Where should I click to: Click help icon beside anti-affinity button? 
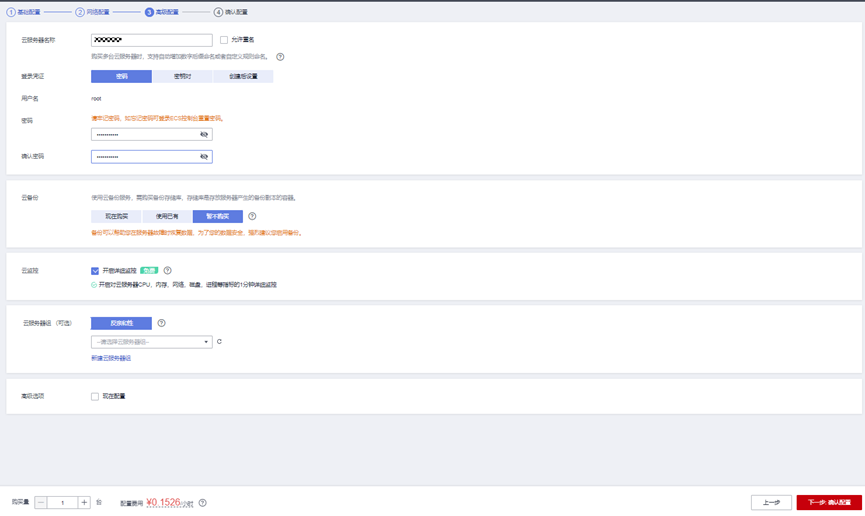coord(161,323)
